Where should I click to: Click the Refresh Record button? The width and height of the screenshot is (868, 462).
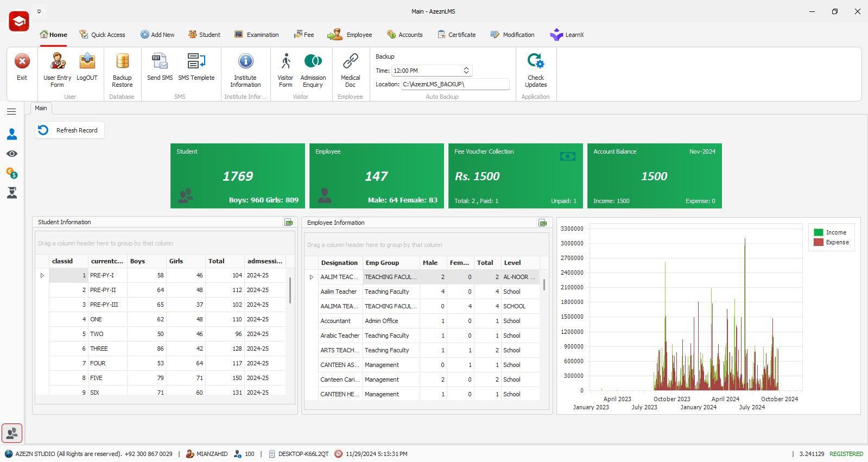(x=69, y=130)
